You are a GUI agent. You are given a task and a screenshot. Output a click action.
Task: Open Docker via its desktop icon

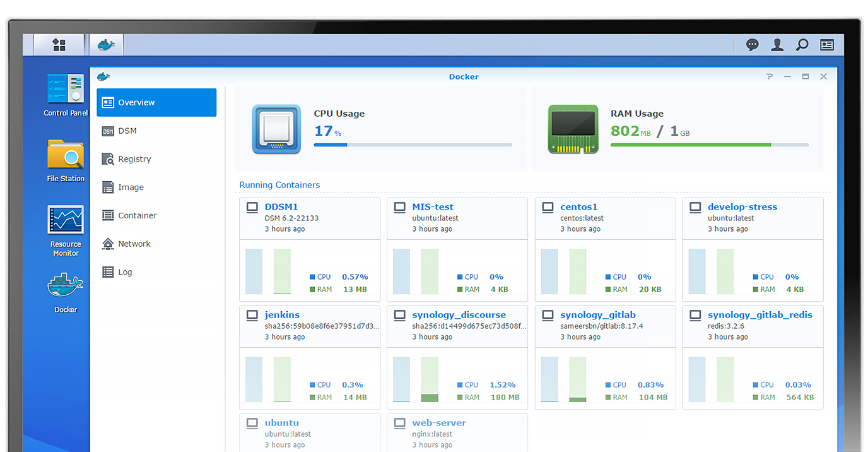pyautogui.click(x=65, y=285)
